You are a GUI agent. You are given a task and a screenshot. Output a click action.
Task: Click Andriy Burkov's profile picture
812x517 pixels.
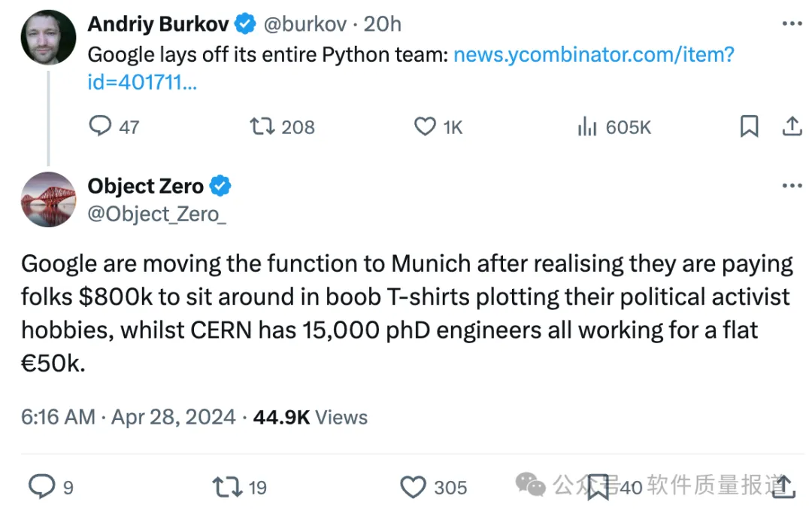(48, 38)
